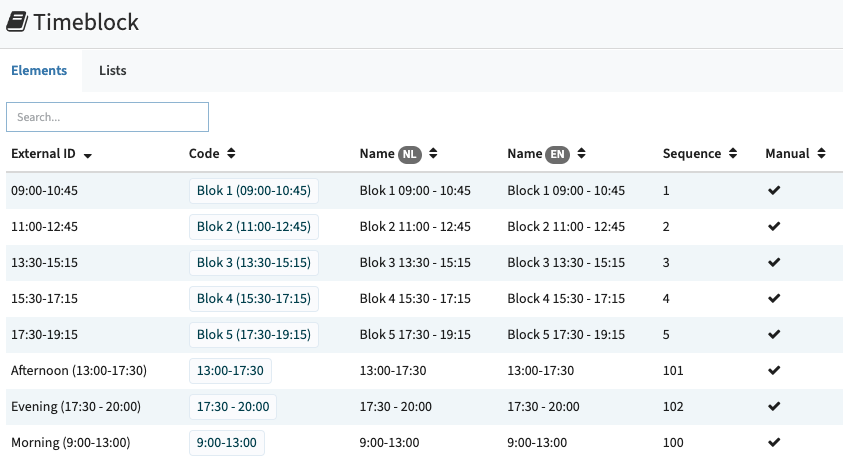Image resolution: width=843 pixels, height=462 pixels.
Task: Sort the Name EN column arrows icon
Action: [581, 153]
